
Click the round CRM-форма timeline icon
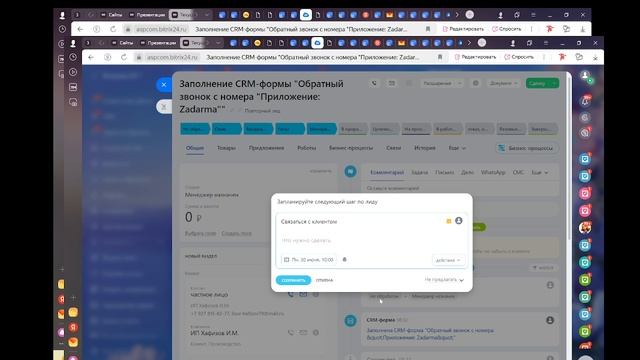(350, 321)
